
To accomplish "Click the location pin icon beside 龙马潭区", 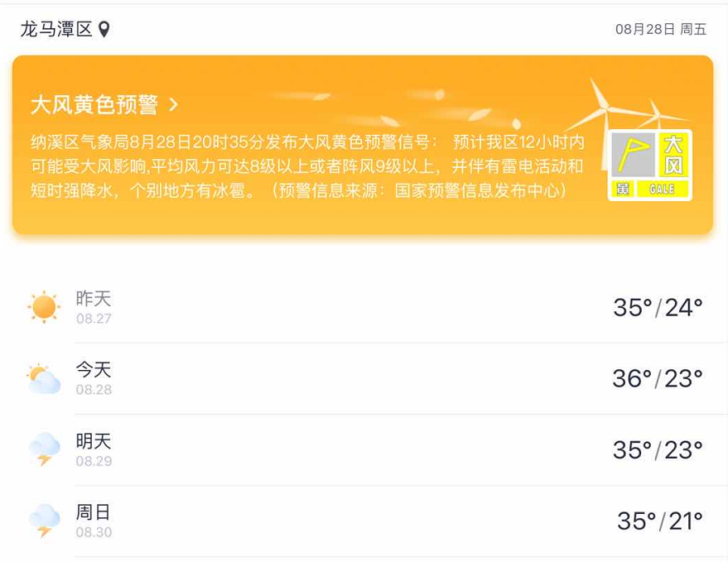I will (104, 30).
